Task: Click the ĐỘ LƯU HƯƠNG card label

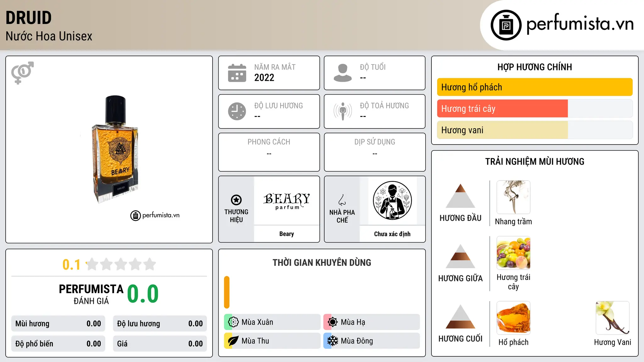Action: (279, 106)
